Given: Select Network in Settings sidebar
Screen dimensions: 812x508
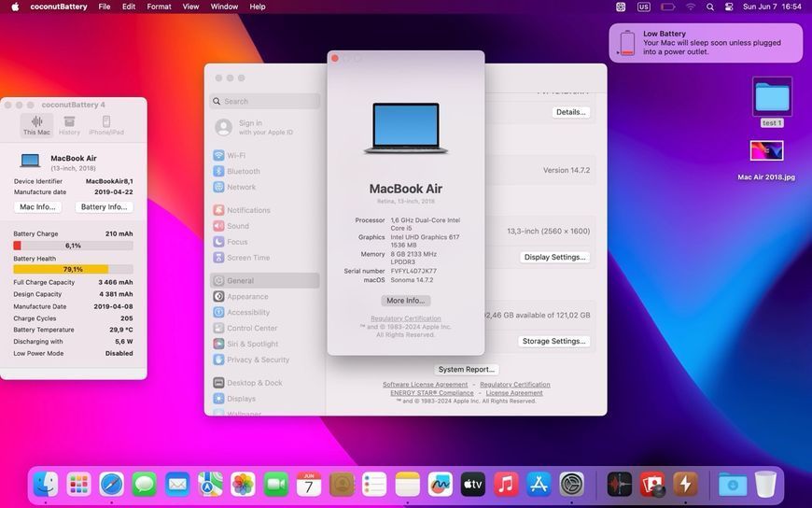Looking at the screenshot, I should click(x=234, y=187).
